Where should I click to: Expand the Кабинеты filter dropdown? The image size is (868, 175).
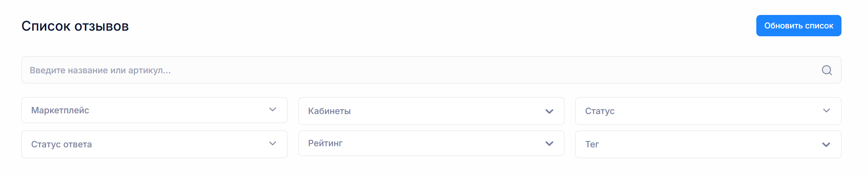[431, 111]
